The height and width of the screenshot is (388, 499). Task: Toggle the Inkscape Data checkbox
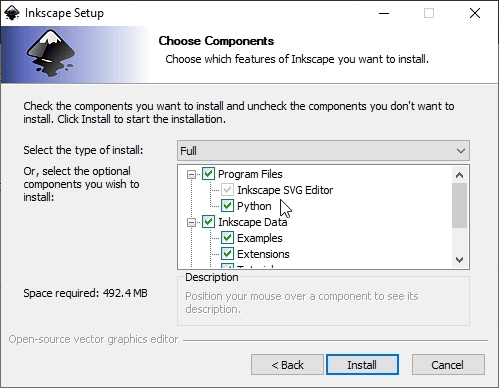click(208, 222)
